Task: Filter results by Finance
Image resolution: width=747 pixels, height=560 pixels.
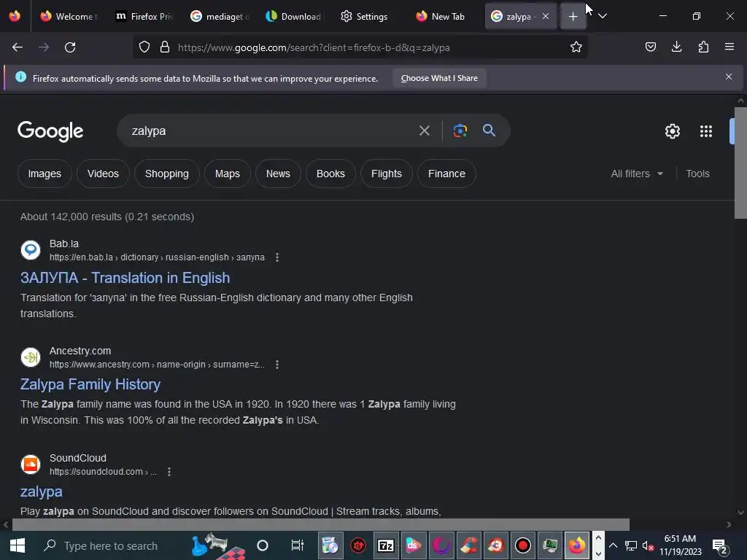Action: tap(446, 174)
